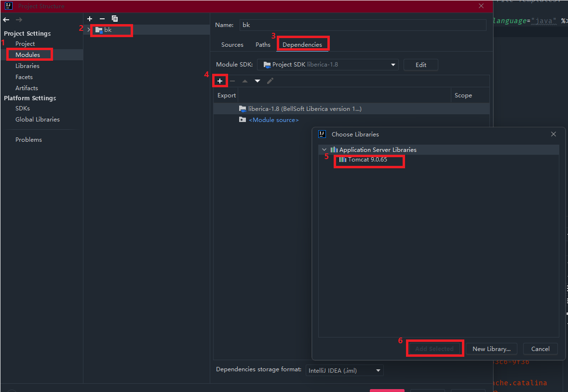
Task: Switch to the Sources tab
Action: pyautogui.click(x=232, y=44)
